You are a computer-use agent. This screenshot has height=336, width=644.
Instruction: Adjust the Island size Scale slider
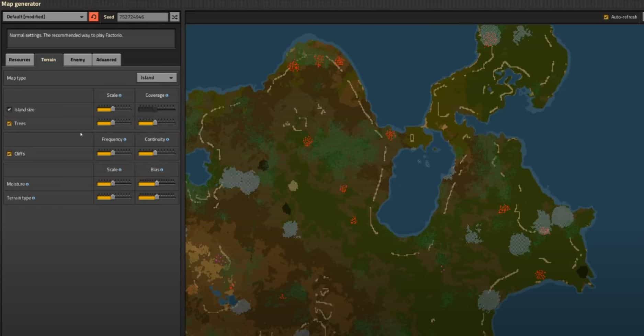pos(114,109)
